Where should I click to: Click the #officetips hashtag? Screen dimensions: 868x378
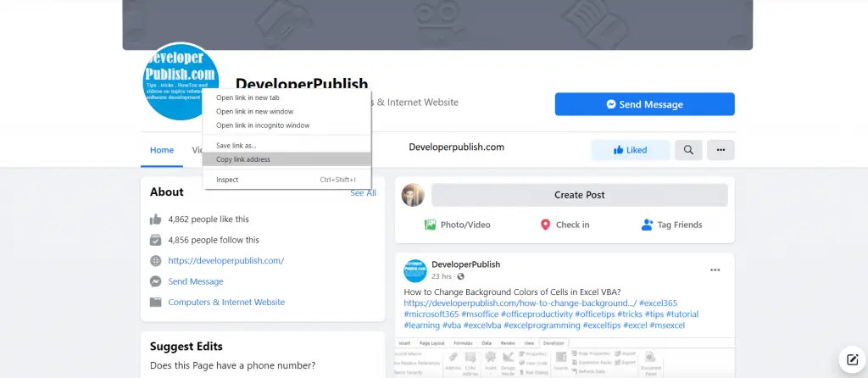(x=595, y=314)
